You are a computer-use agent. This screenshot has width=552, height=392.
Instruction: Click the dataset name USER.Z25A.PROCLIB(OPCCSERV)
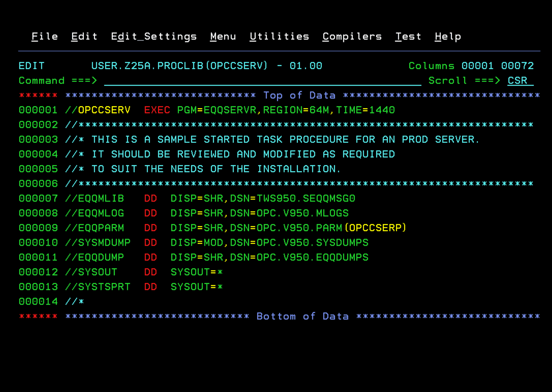pos(179,66)
